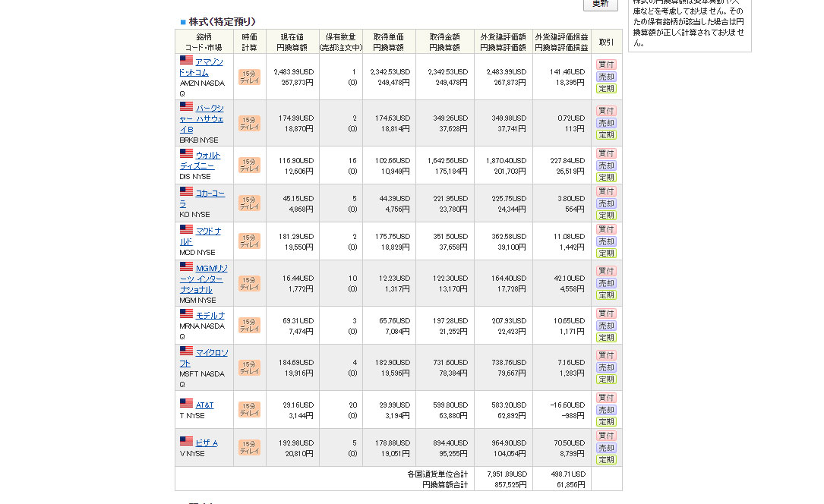The image size is (824, 504).
Task: Click the 15分ディレイ badge in the KO row
Action: 249,203
